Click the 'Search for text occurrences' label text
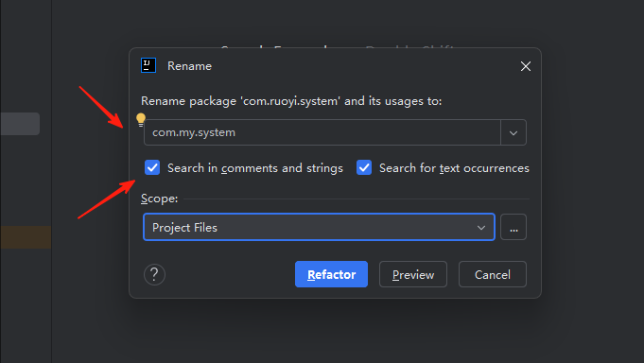The width and height of the screenshot is (644, 363). point(454,168)
